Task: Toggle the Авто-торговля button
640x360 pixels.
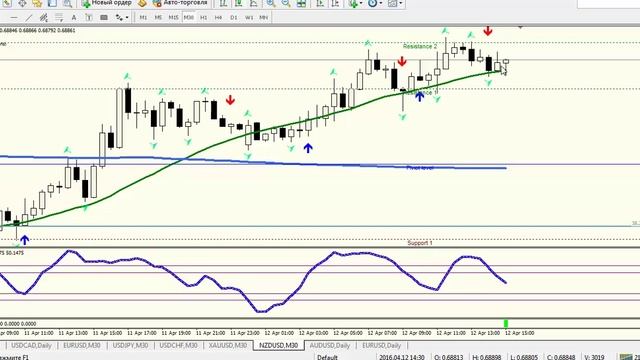Action: [180, 3]
